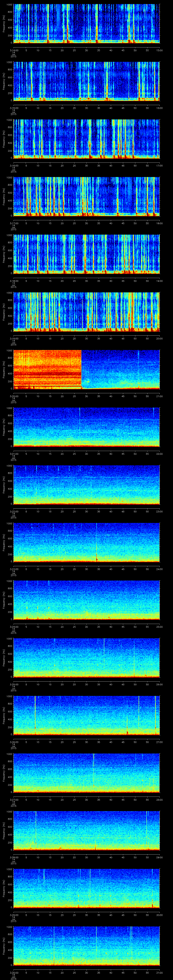The height and width of the screenshot is (980, 173).
Task: Open the spectrogram panel starting at 3:28:00
Action: [x=87, y=831]
